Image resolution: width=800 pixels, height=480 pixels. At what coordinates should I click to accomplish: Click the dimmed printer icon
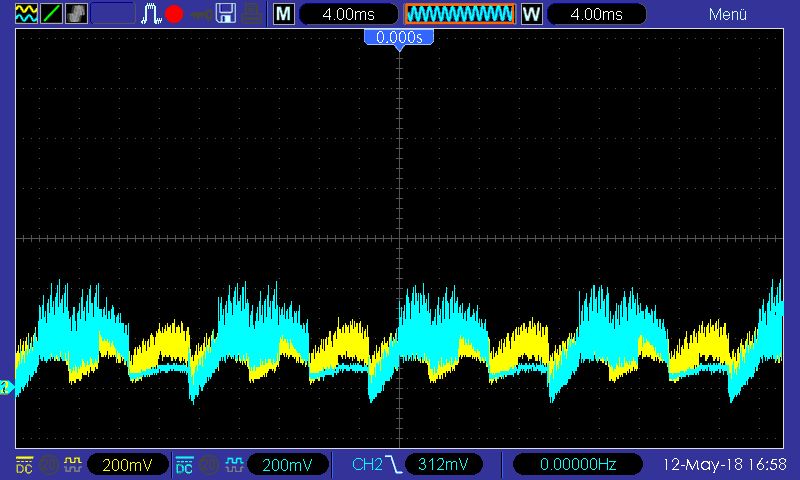coord(252,14)
